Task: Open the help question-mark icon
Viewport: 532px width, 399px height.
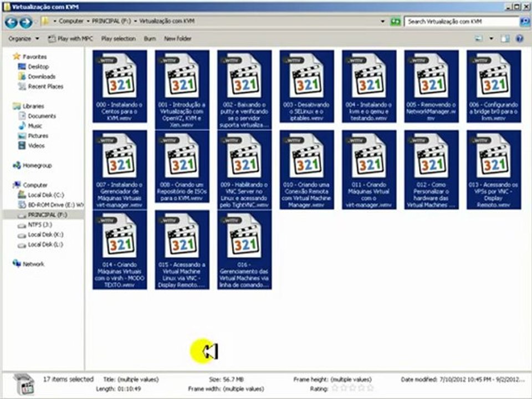Action: click(519, 39)
